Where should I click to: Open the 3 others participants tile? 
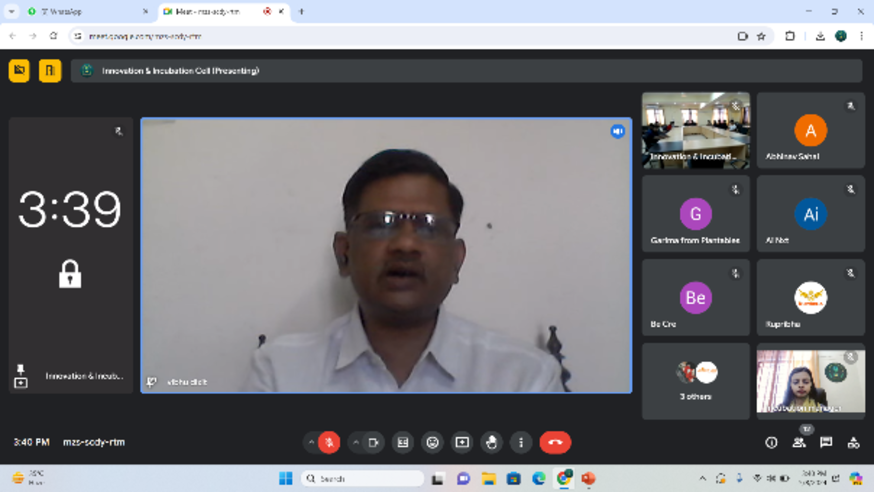(695, 380)
